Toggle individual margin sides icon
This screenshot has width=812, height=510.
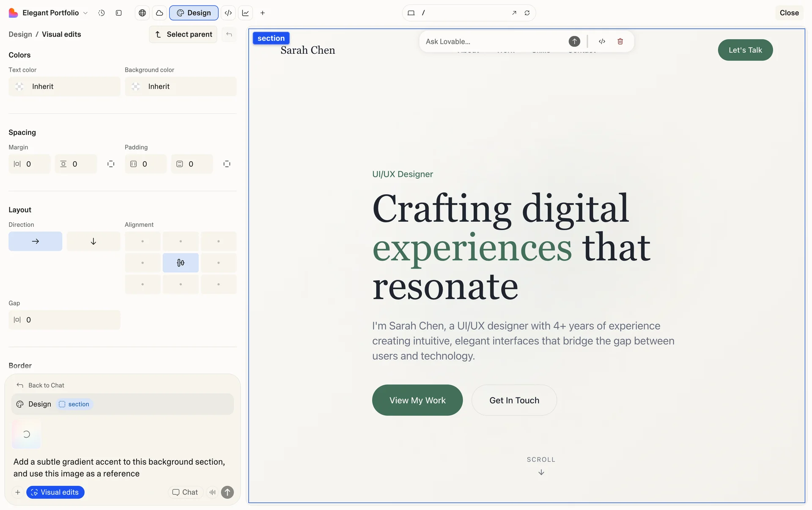[111, 164]
